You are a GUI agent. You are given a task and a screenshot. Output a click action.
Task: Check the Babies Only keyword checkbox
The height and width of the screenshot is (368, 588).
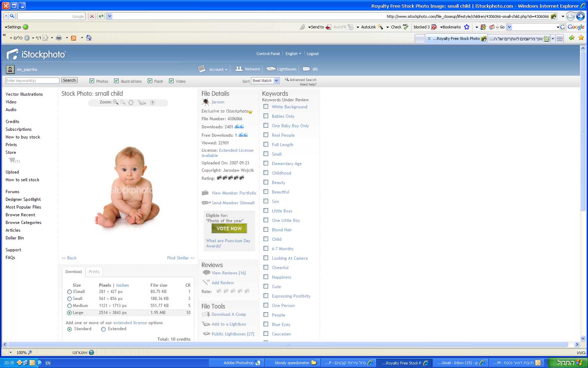point(266,116)
